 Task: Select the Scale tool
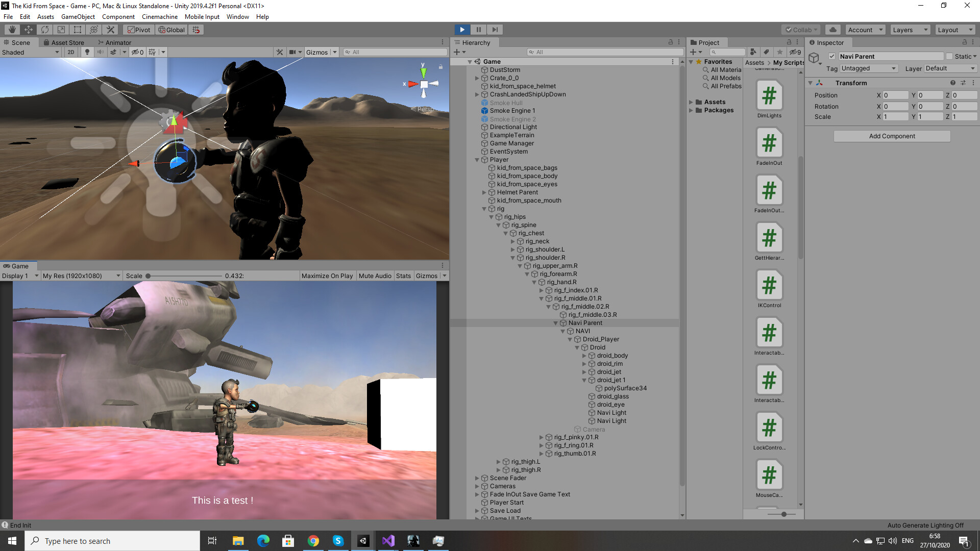pos(61,30)
